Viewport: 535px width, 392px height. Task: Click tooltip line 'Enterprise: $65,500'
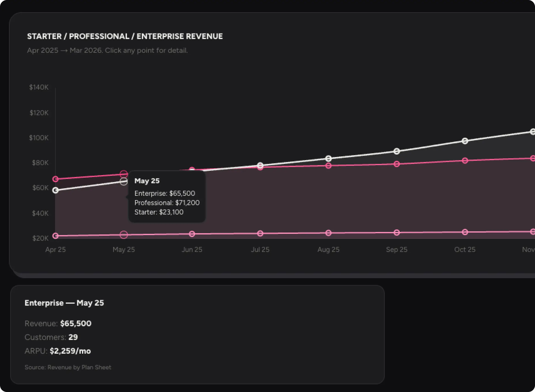point(165,193)
